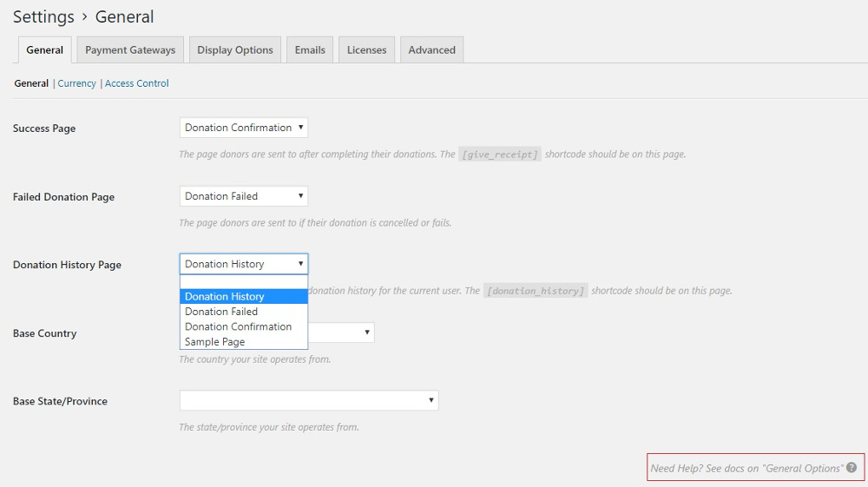Open the Success Page dropdown
The image size is (868, 487).
243,128
